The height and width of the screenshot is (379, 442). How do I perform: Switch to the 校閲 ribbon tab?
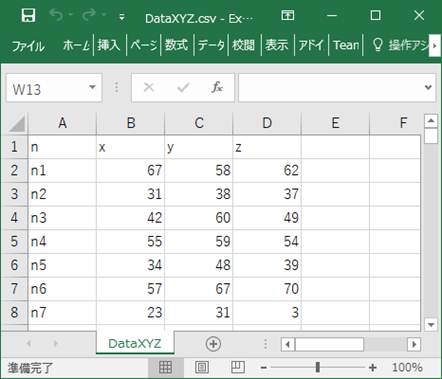click(244, 45)
